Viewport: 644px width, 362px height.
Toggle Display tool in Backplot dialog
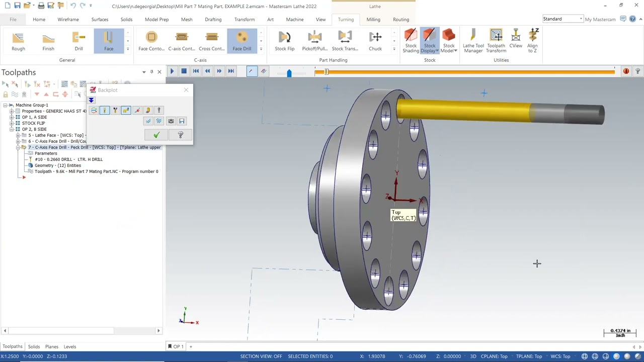coord(104,110)
